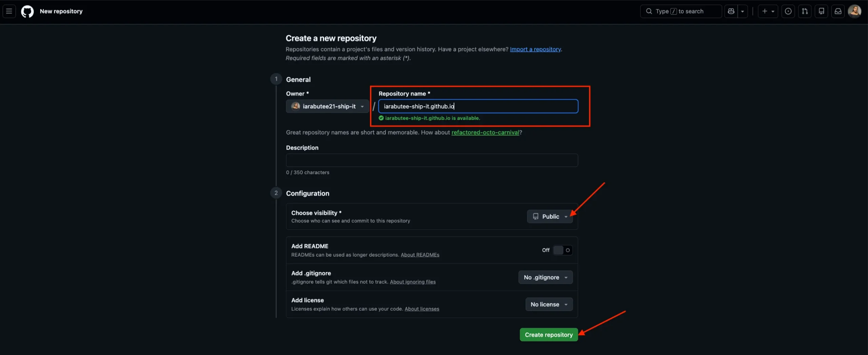This screenshot has width=868, height=355.
Task: Click the search bar in header
Action: [680, 11]
